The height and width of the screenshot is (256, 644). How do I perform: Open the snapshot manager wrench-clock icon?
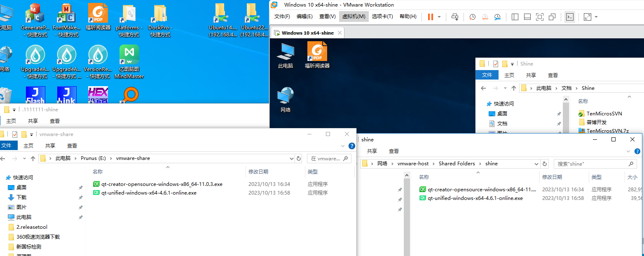[x=498, y=17]
